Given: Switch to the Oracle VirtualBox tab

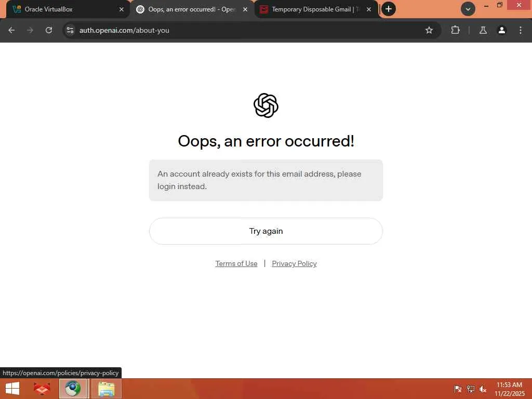Looking at the screenshot, I should click(x=68, y=9).
